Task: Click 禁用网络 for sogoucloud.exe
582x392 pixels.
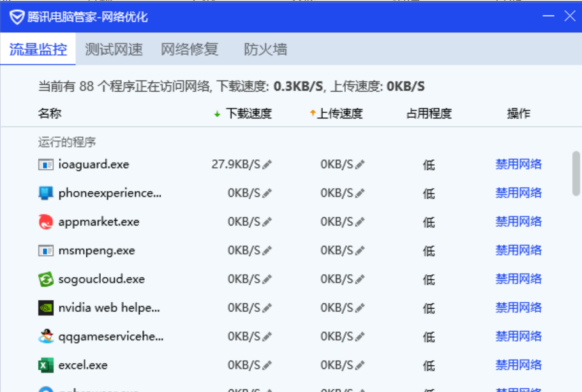Action: pyautogui.click(x=518, y=279)
